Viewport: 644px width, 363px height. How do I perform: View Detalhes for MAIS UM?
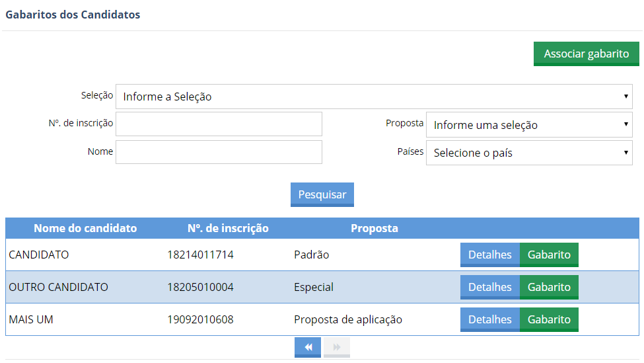[489, 319]
